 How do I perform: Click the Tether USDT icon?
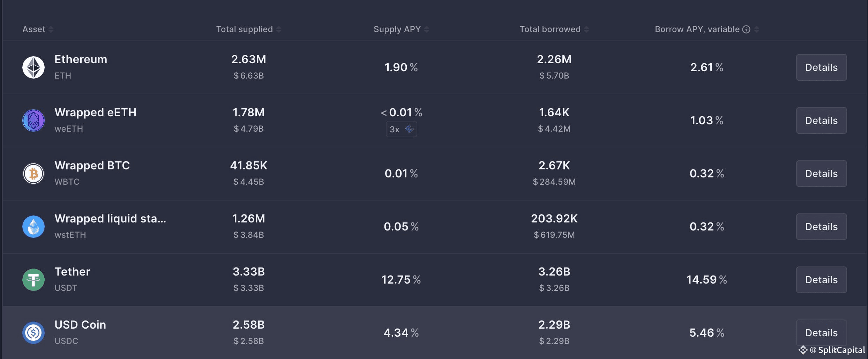pyautogui.click(x=33, y=280)
